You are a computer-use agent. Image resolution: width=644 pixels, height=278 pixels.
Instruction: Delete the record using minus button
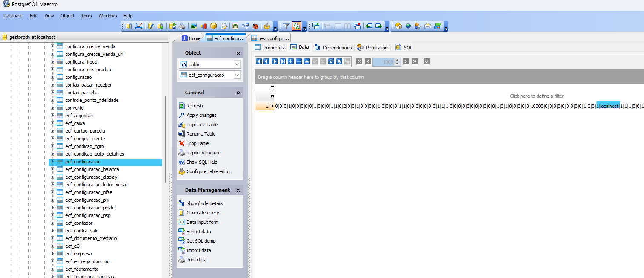[x=299, y=61]
